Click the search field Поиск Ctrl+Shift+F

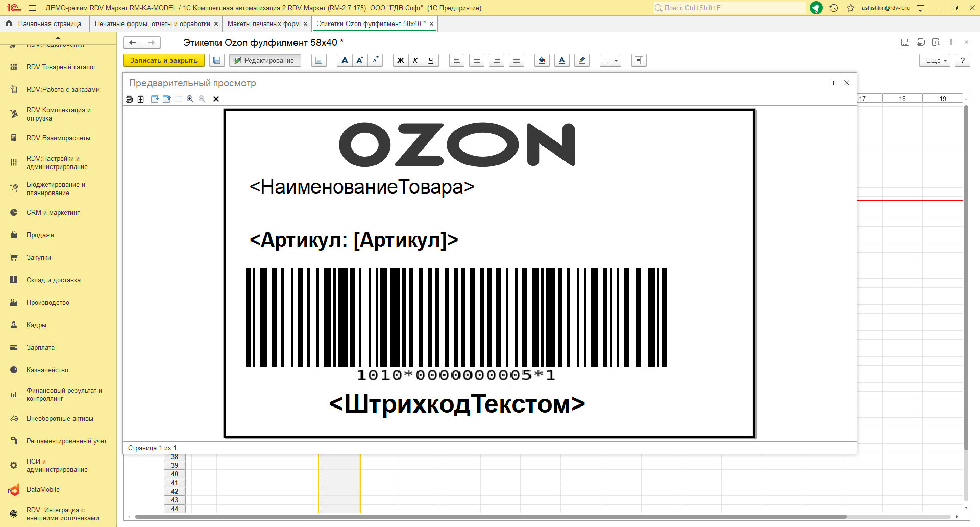(x=730, y=8)
